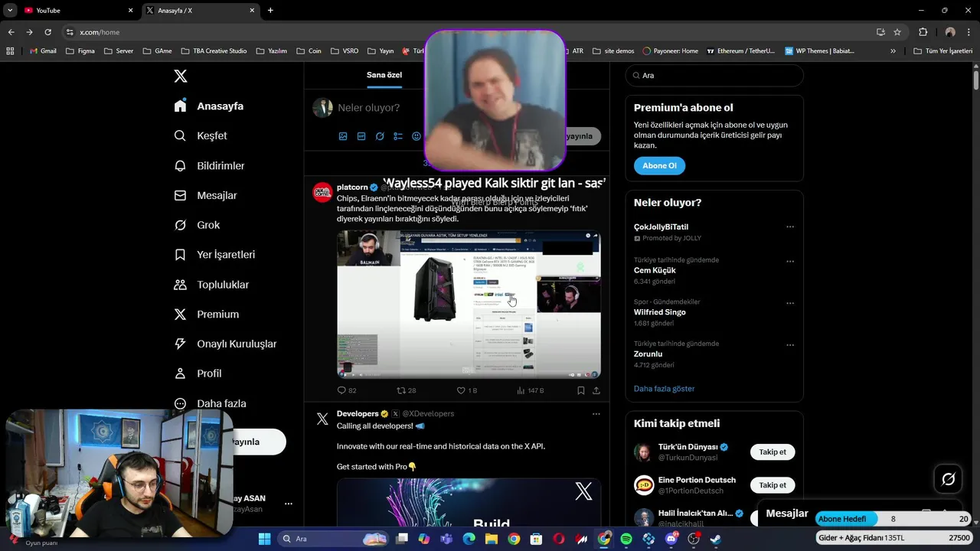Show hidden bookmarks with the overflow chevron
Screen dimensions: 980x551
coord(893,51)
